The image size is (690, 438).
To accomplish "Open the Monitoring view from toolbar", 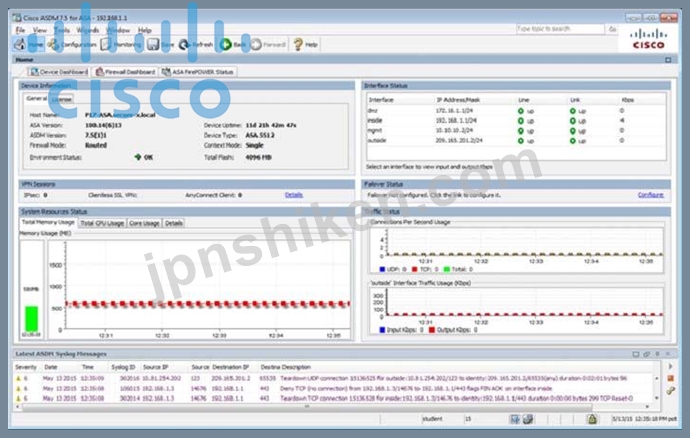I will (121, 44).
